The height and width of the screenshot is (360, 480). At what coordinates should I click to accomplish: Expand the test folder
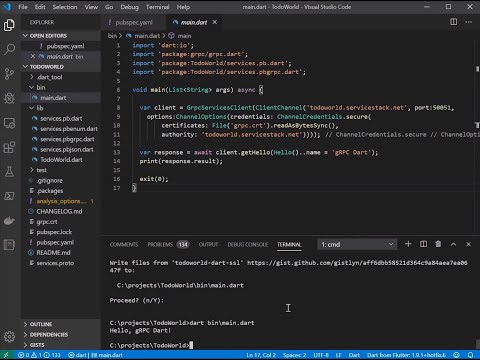click(61, 170)
